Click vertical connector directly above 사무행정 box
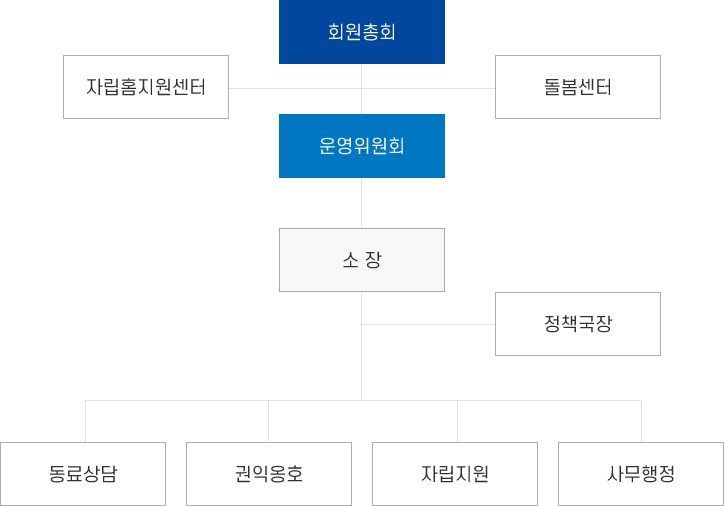This screenshot has width=724, height=506. 641,421
